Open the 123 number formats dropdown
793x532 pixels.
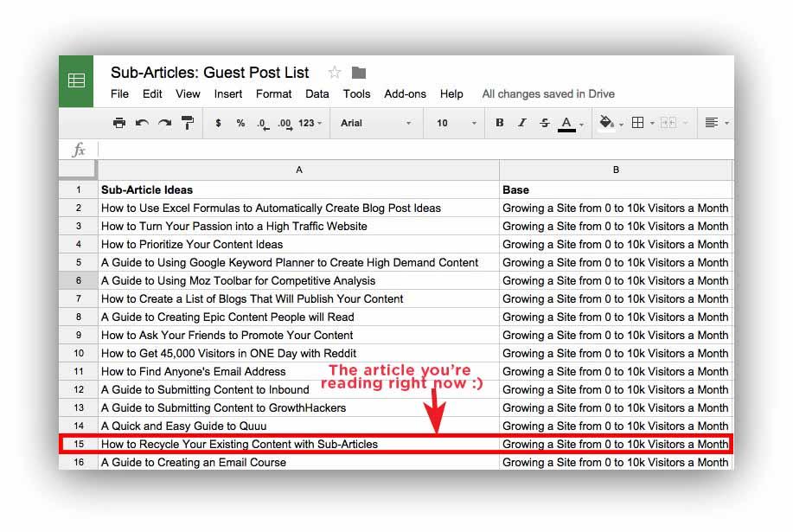[310, 123]
